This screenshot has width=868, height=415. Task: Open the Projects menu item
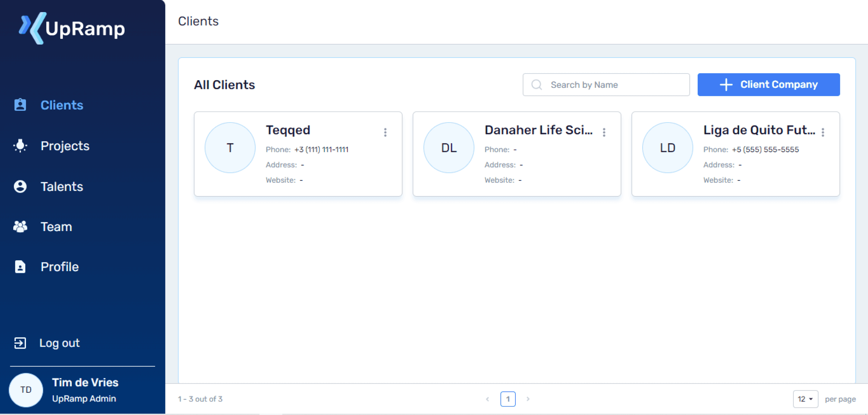click(x=65, y=146)
